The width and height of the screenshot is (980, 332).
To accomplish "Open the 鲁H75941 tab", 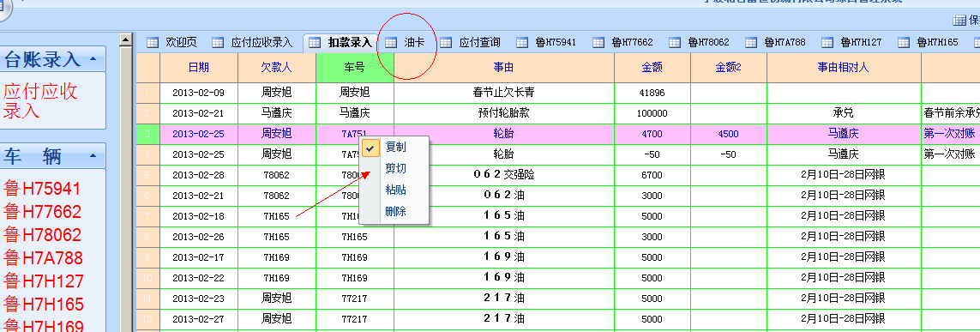I will coord(556,43).
